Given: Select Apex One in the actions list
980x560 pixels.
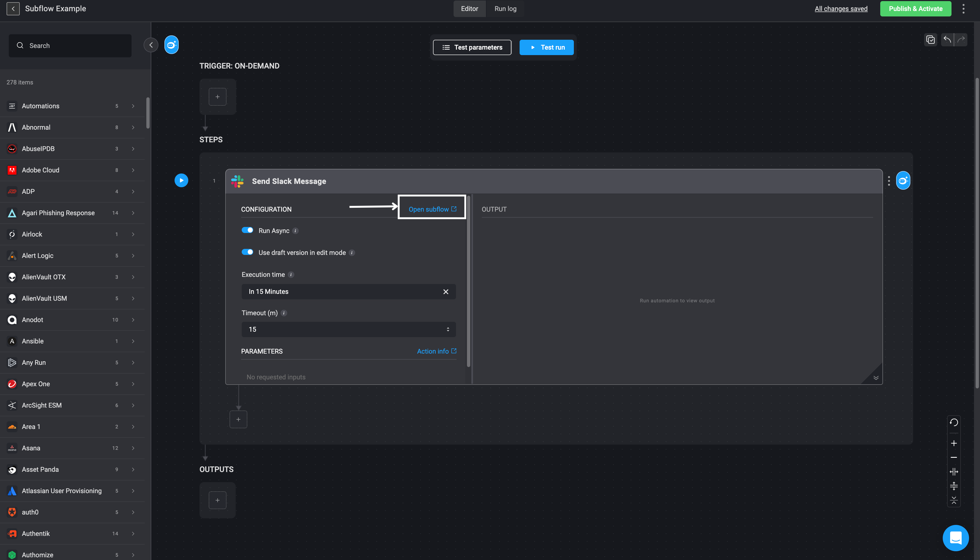Looking at the screenshot, I should [x=72, y=384].
